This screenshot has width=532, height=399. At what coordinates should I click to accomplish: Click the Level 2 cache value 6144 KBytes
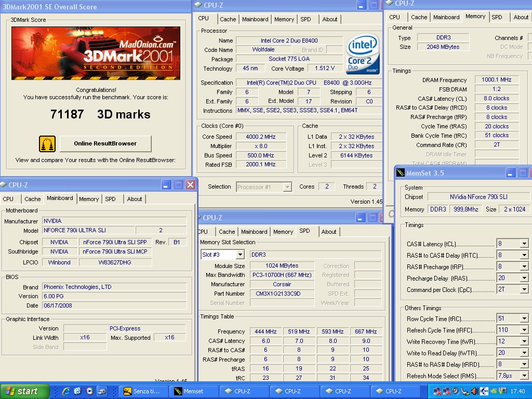(356, 155)
